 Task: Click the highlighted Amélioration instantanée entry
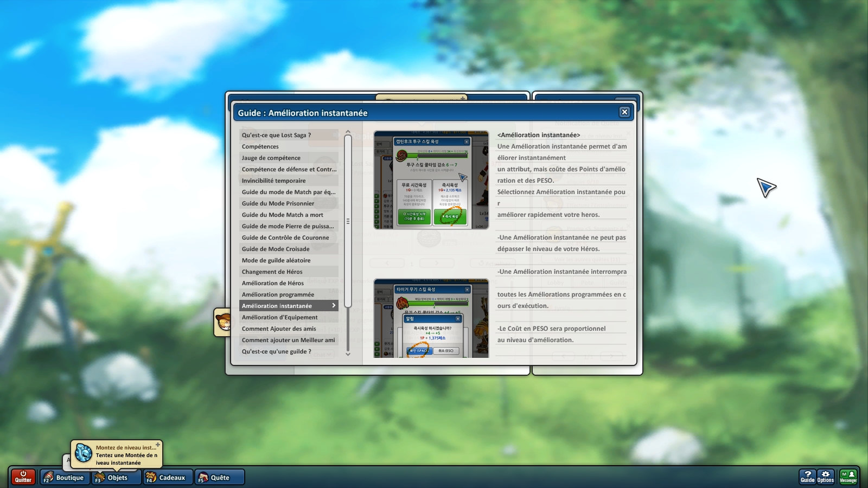click(x=289, y=306)
